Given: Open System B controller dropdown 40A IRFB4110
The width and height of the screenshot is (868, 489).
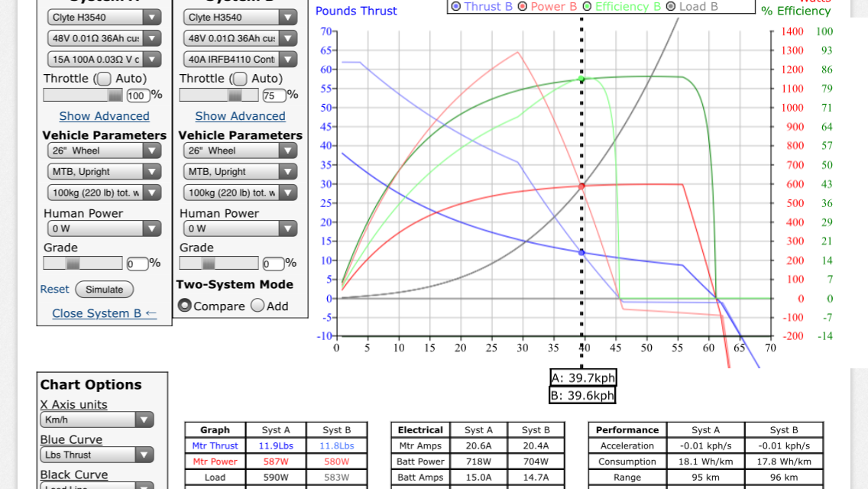Looking at the screenshot, I should point(240,59).
